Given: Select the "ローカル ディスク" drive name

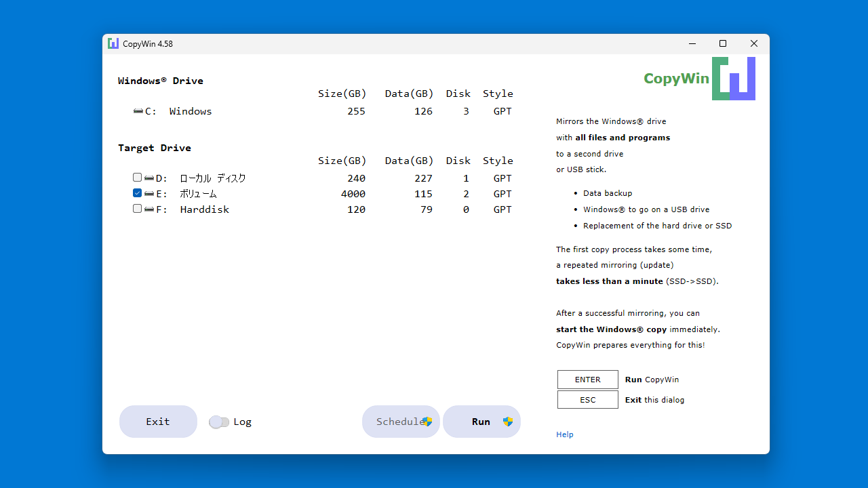Looking at the screenshot, I should [213, 178].
